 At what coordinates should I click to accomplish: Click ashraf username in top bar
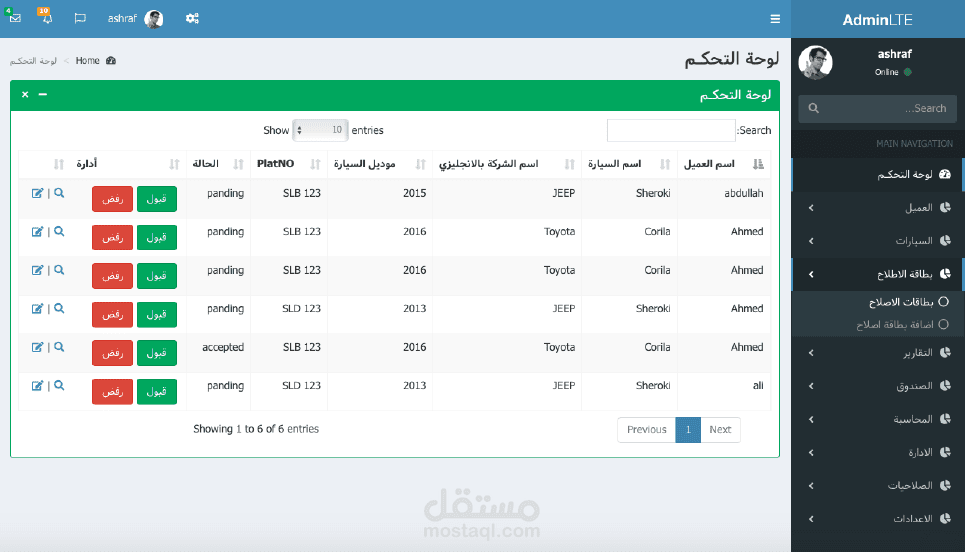(122, 18)
